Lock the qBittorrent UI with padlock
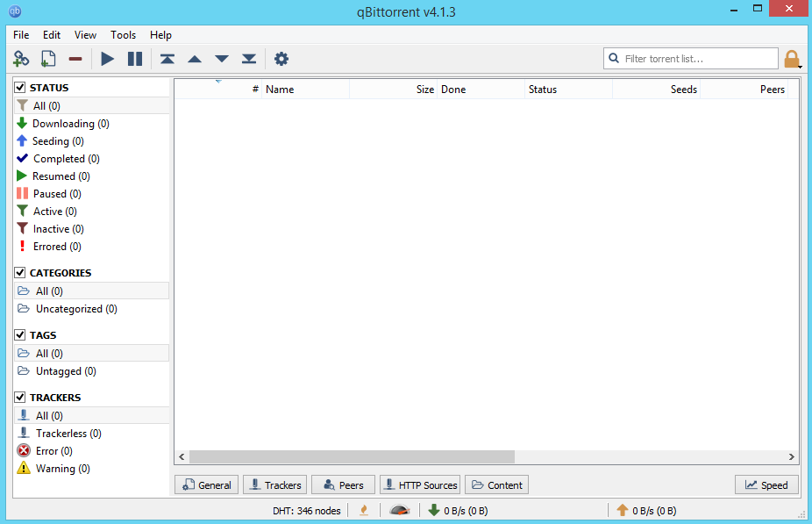This screenshot has width=812, height=524. [x=791, y=59]
